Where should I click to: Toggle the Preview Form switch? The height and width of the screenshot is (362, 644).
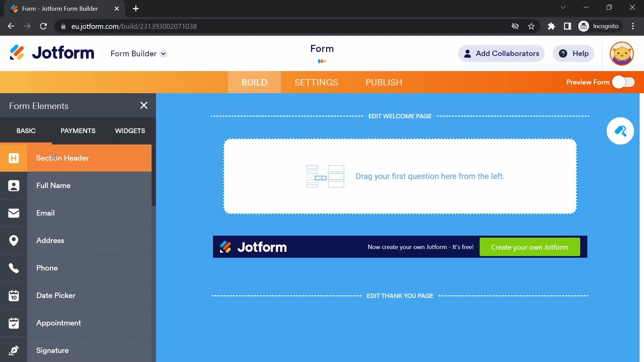click(624, 82)
